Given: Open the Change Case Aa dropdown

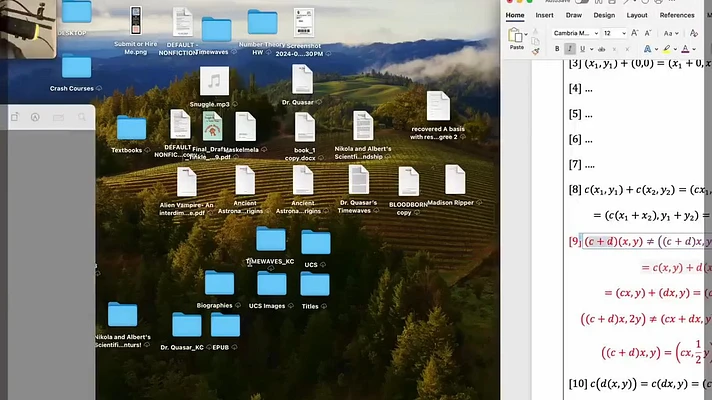Looking at the screenshot, I should pos(671,33).
